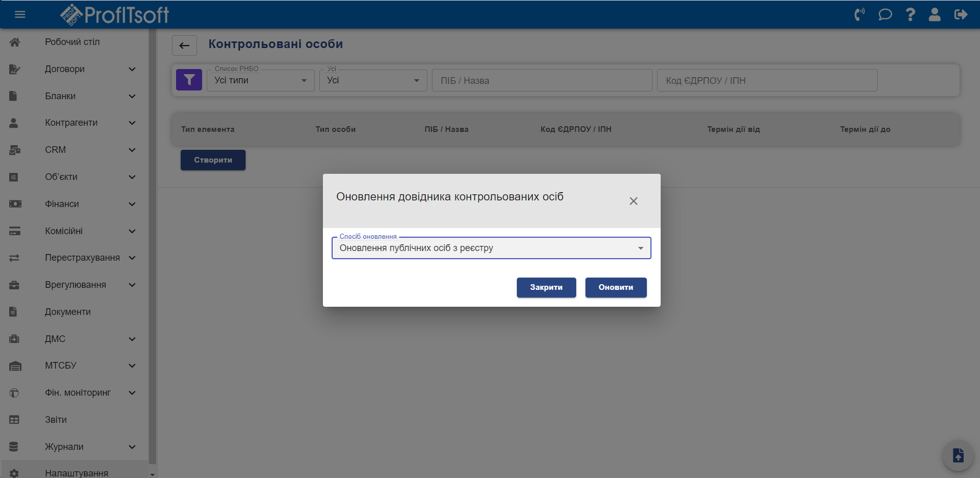Open the Список РНБО dropdown
The width and height of the screenshot is (980, 478).
[260, 81]
